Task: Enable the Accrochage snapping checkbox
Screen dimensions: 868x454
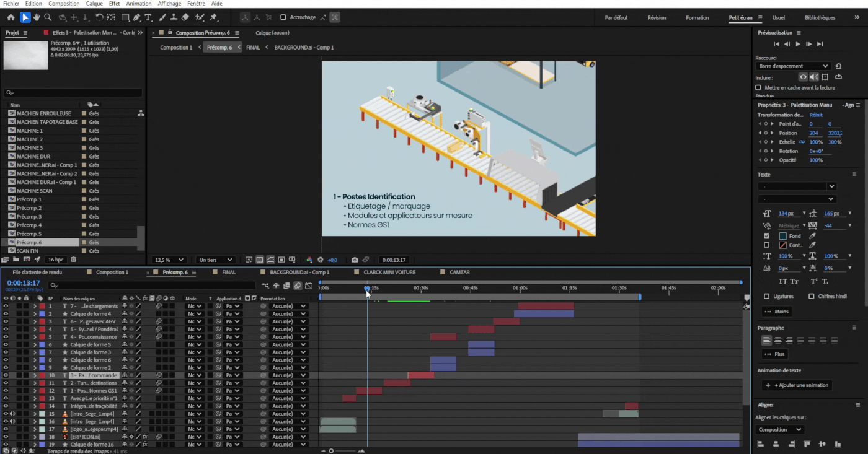Action: 283,17
